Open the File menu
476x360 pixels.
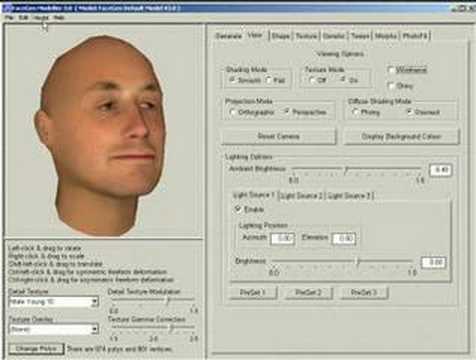[x=9, y=17]
